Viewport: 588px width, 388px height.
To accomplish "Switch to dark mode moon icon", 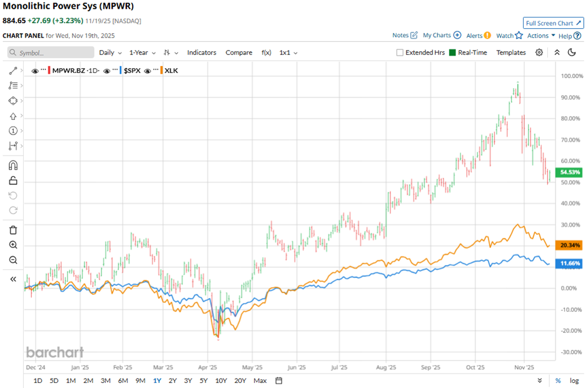I will [572, 52].
